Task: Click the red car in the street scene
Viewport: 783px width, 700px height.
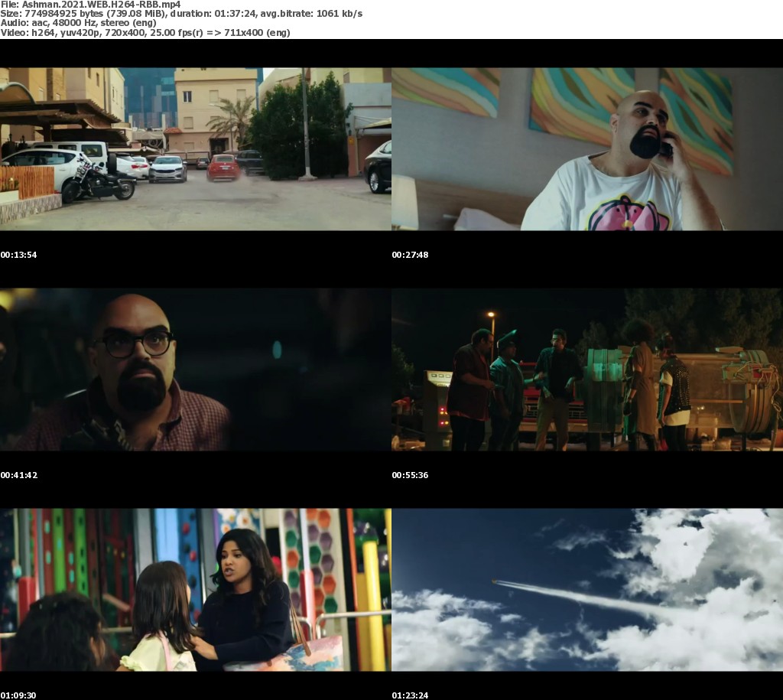Action: tap(223, 167)
